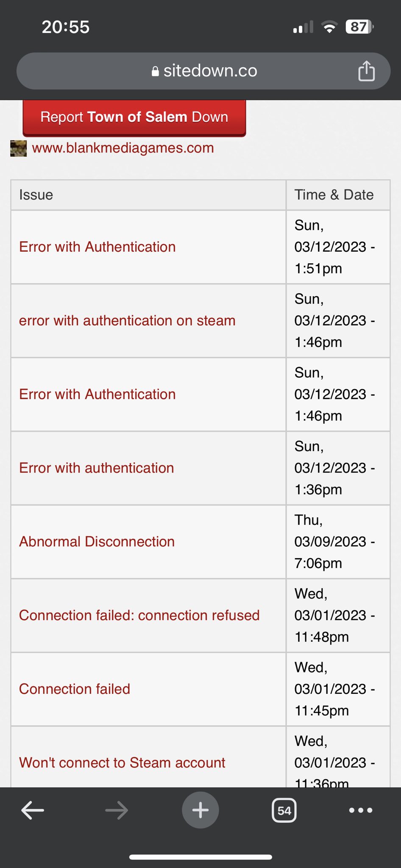401x868 pixels.
Task: Open the Abnormal Disconnection issue
Action: tap(97, 542)
